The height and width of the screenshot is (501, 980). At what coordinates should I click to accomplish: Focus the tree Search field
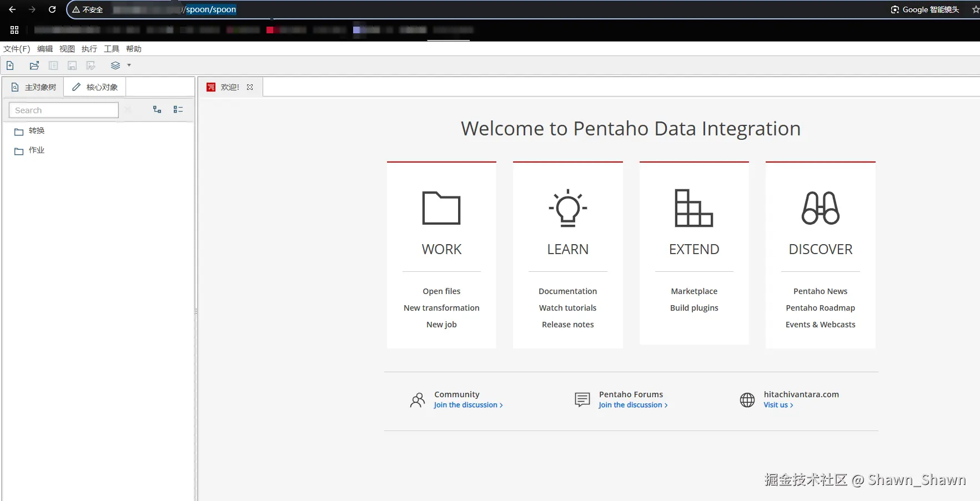coord(64,110)
